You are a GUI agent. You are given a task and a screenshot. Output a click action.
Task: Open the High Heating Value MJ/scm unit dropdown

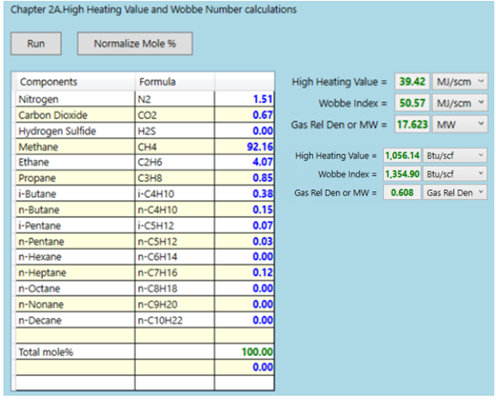click(x=460, y=82)
